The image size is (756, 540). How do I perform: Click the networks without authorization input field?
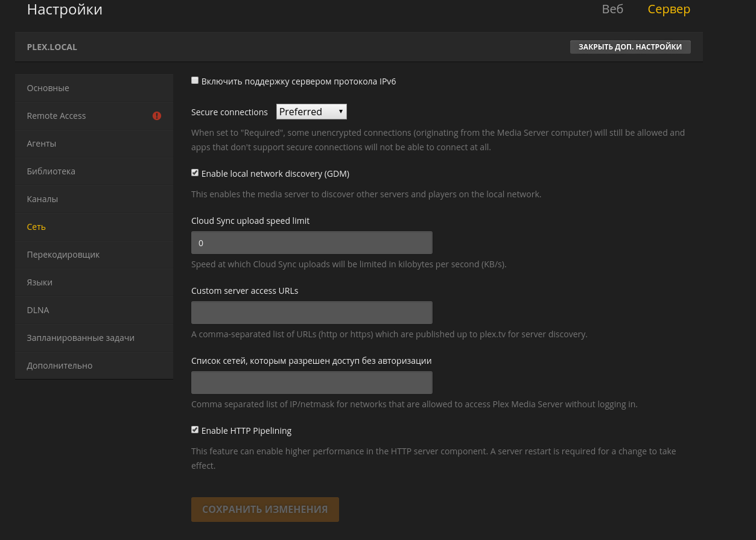click(x=311, y=383)
